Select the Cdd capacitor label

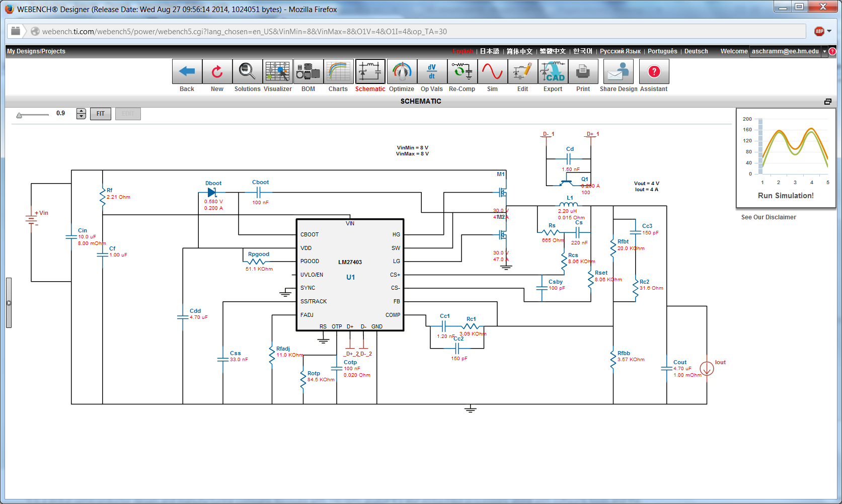pos(195,311)
